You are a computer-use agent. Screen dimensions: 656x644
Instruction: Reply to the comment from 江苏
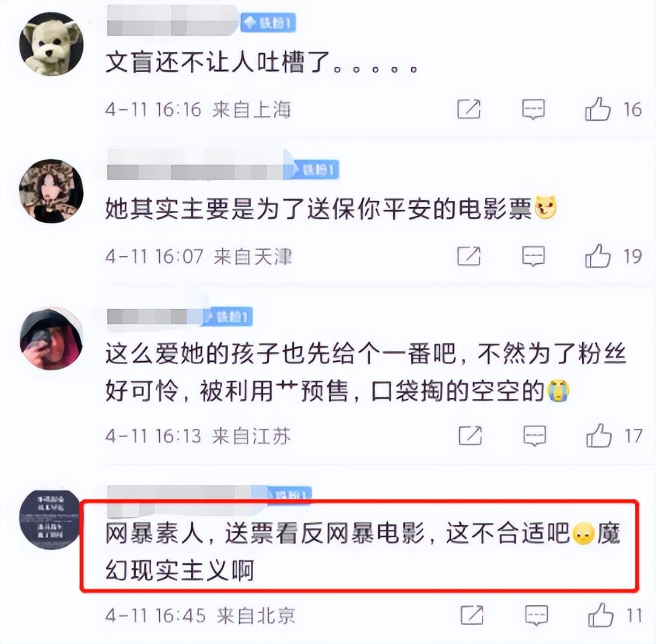point(534,436)
